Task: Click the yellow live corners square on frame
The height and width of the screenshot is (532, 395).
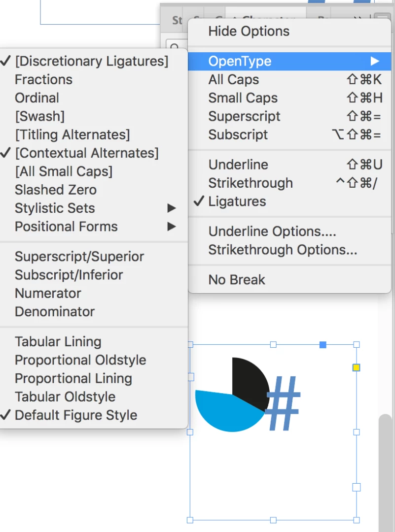Action: (x=357, y=367)
